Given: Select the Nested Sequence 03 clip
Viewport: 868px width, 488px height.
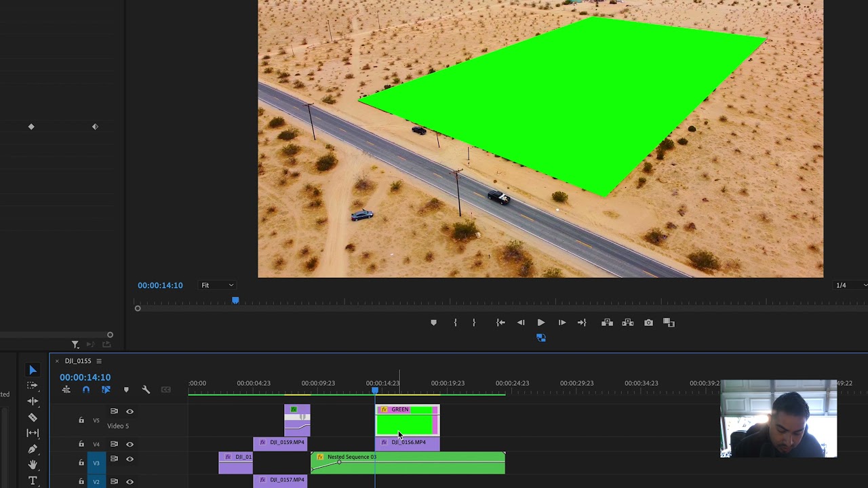Looking at the screenshot, I should click(408, 463).
